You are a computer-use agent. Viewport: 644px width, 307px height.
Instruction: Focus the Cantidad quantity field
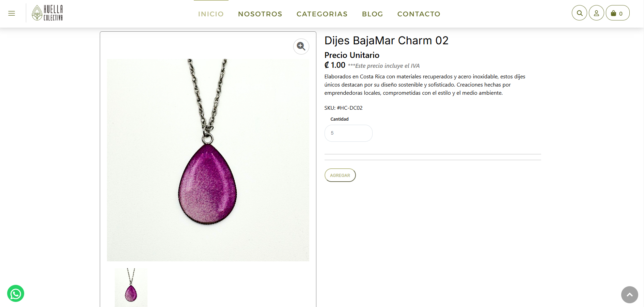pyautogui.click(x=348, y=133)
